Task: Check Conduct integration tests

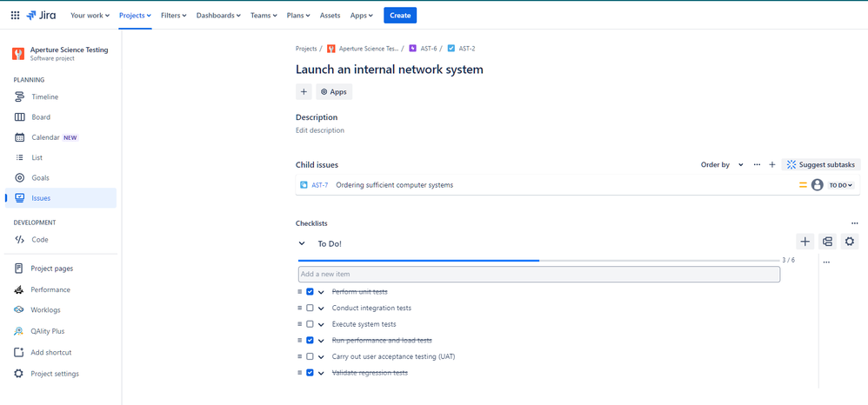Action: [310, 308]
